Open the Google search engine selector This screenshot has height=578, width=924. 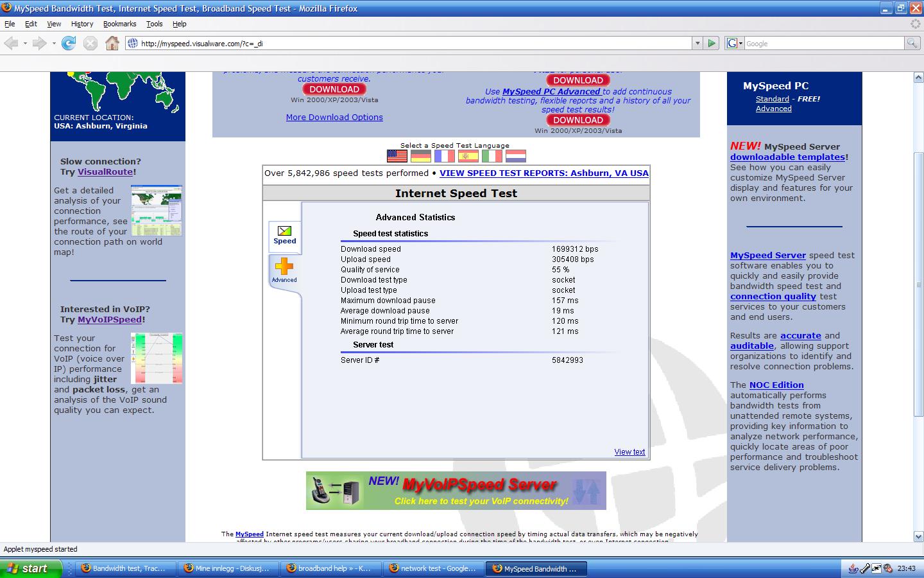point(734,43)
